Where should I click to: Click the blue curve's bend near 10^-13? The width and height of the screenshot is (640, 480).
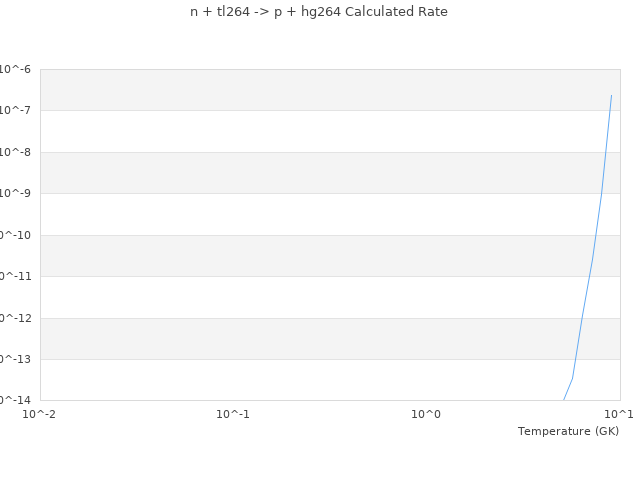coord(572,378)
